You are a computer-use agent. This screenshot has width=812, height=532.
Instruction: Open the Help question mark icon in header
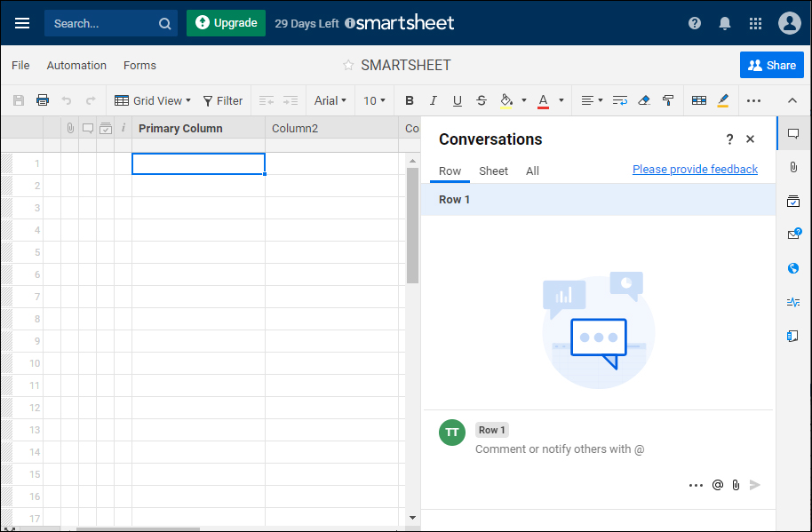(695, 23)
